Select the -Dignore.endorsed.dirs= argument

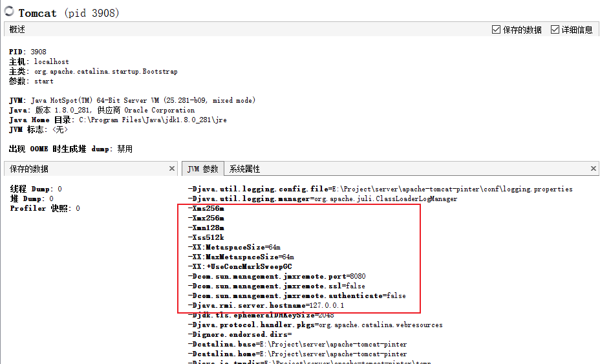[240, 334]
